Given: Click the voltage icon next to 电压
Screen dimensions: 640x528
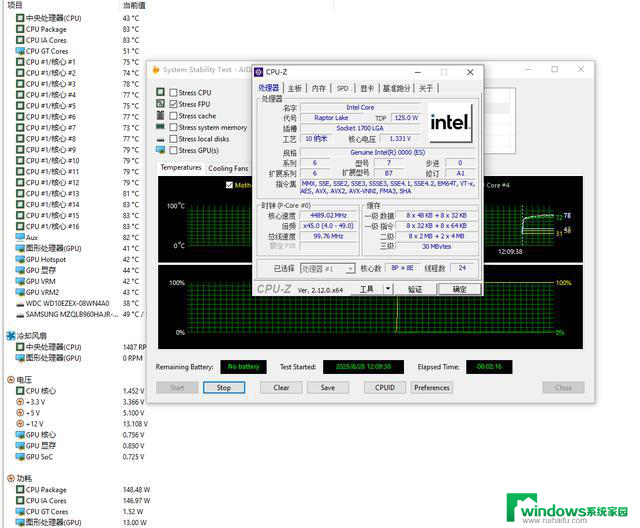Looking at the screenshot, I should [11, 380].
